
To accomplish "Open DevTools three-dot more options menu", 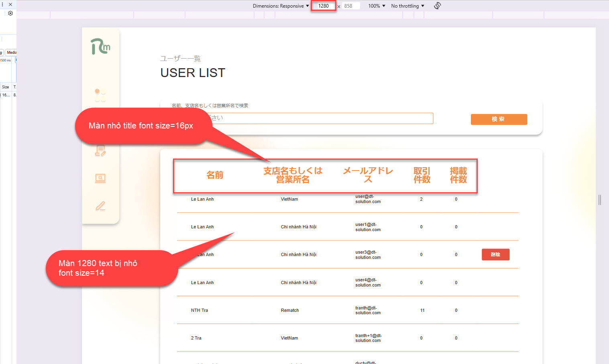I will (x=2, y=4).
